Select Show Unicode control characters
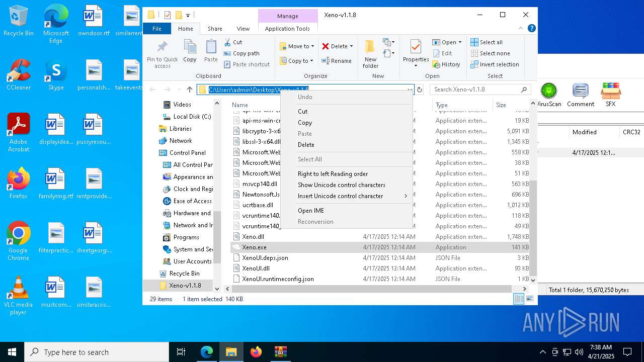Image resolution: width=644 pixels, height=362 pixels. coord(346,185)
